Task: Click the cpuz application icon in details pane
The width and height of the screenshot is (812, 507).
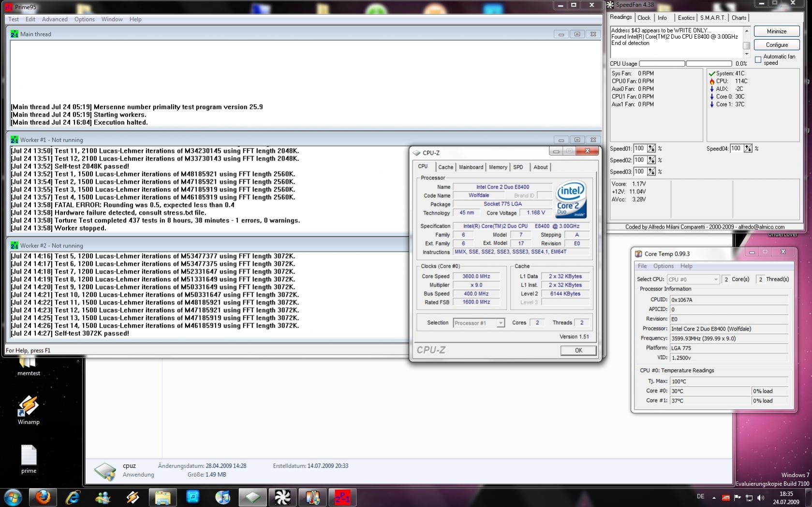Action: coord(105,471)
